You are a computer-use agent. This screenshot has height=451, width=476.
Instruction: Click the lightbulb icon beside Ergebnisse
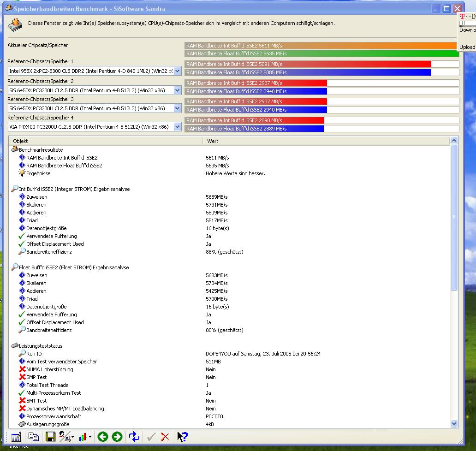coord(22,173)
